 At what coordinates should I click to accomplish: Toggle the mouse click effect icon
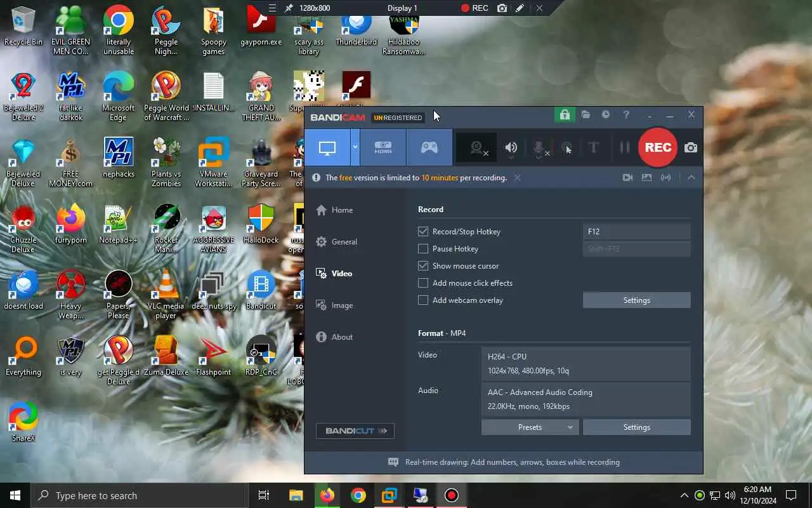click(566, 148)
